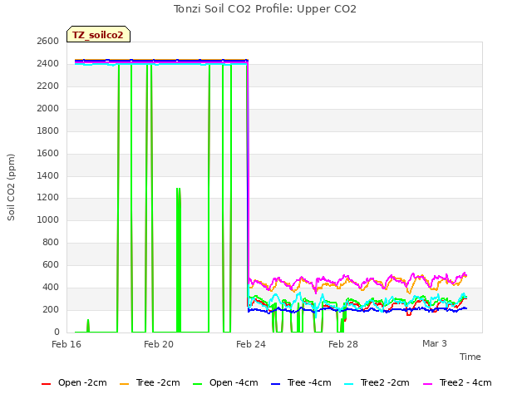Click the TZ_soilco2 label box
This screenshot has width=532, height=399.
98,34
